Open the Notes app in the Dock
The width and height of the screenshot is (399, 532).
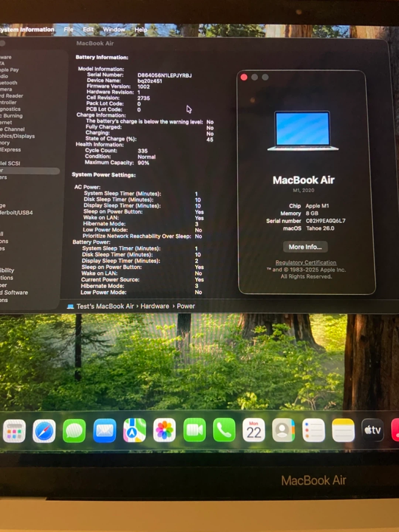point(343,430)
